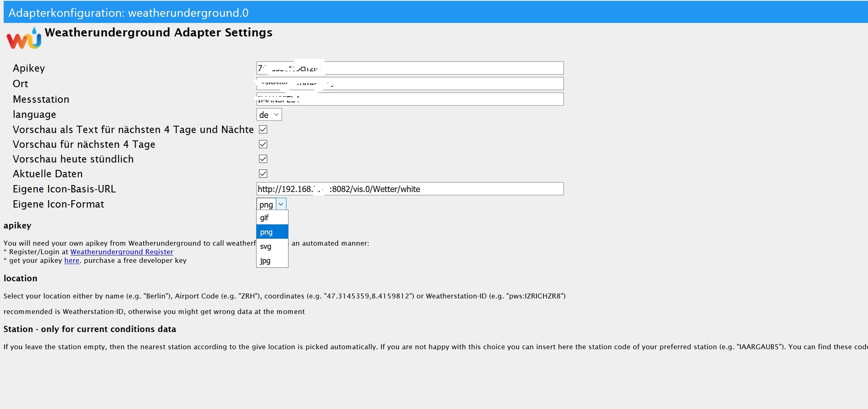This screenshot has height=409, width=868.
Task: Click the 'Eigene Icon-Basis-URL' label
Action: click(x=64, y=189)
